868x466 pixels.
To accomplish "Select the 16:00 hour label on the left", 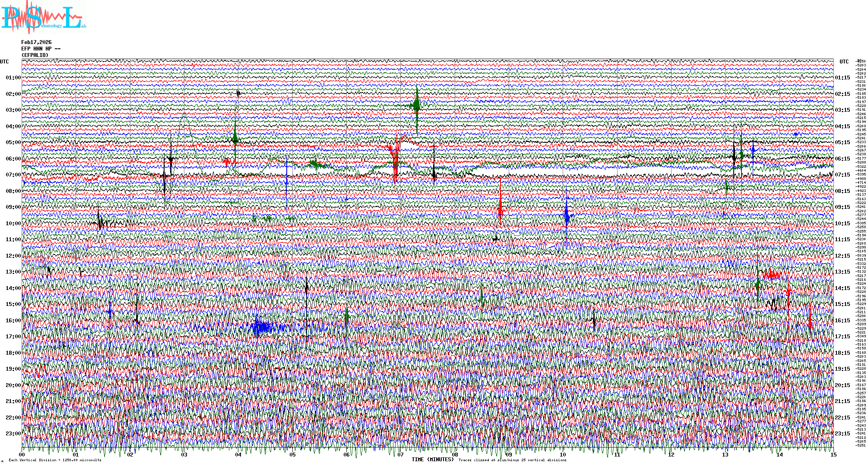I will (x=13, y=321).
